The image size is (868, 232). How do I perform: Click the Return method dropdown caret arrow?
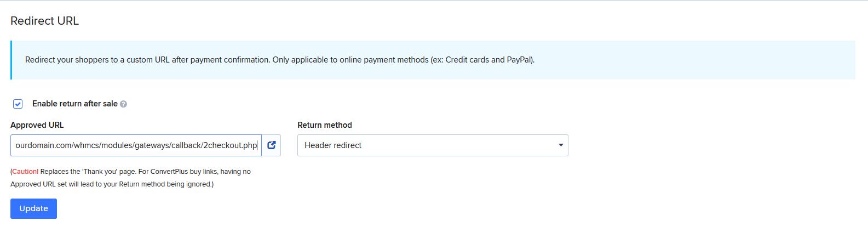pos(561,145)
